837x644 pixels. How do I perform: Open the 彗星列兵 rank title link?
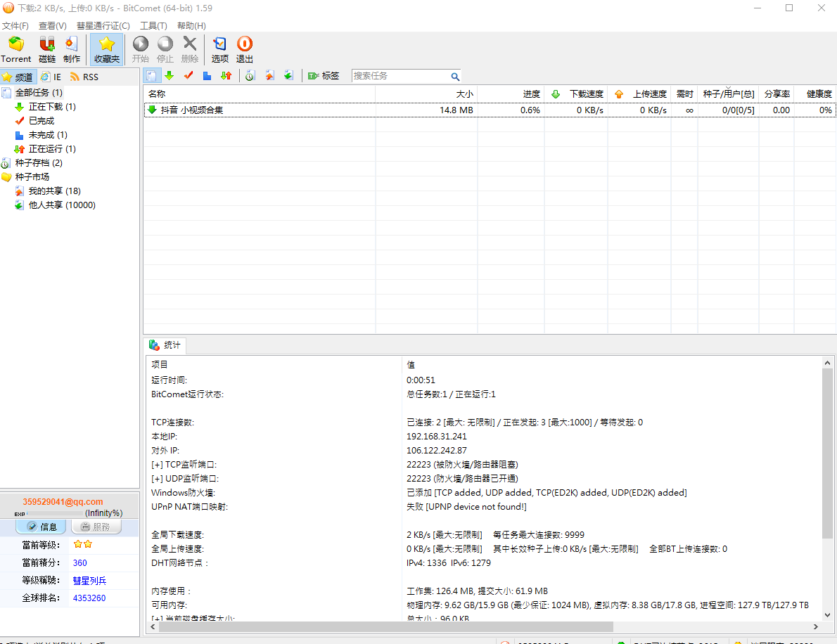point(90,581)
